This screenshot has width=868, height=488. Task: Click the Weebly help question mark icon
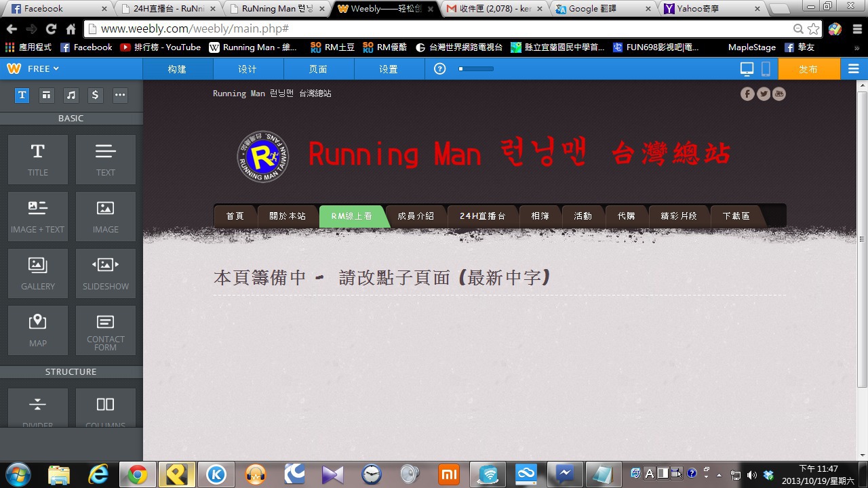point(440,69)
